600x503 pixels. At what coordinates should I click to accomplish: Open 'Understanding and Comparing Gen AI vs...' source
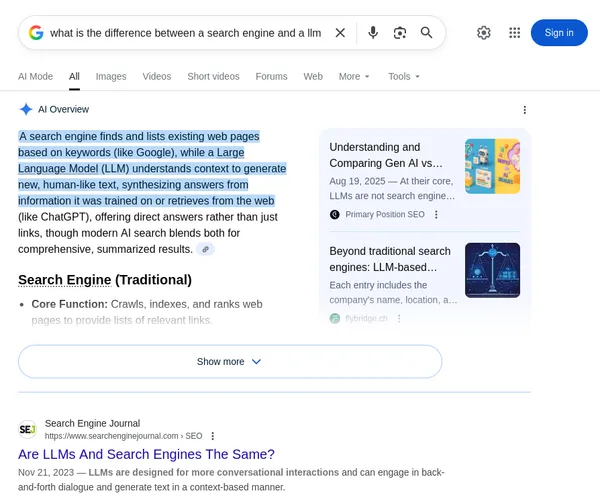pyautogui.click(x=386, y=155)
